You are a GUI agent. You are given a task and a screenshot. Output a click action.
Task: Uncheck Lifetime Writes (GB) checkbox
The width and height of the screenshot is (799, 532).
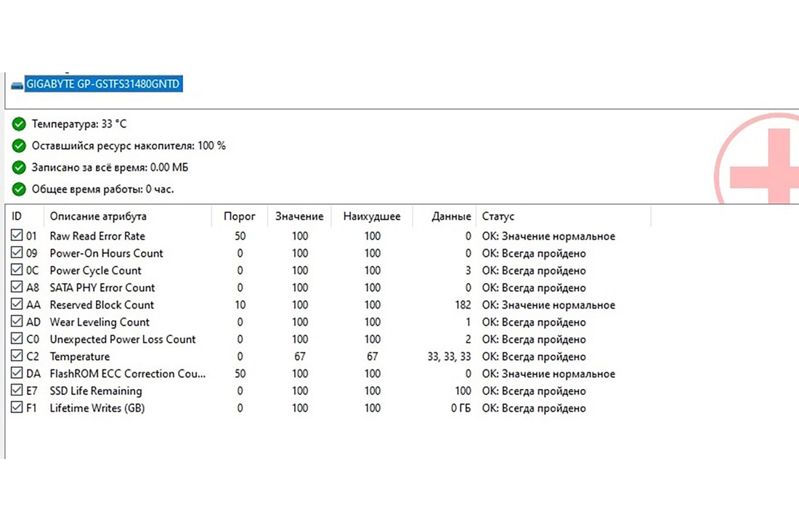pos(17,408)
